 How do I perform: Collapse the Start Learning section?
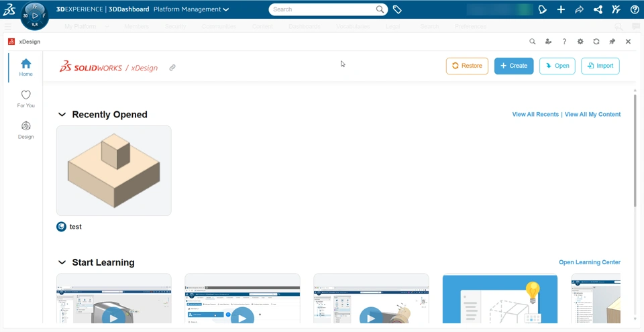tap(62, 262)
